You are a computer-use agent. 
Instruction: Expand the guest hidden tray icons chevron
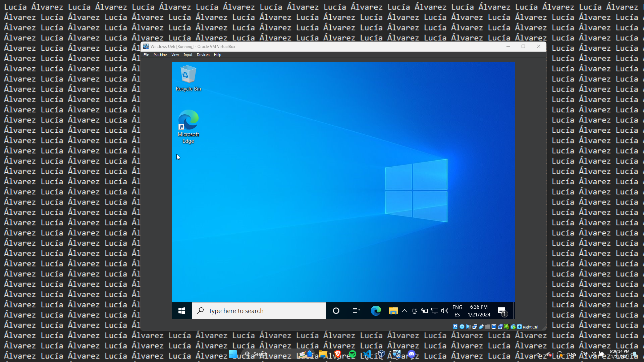405,311
